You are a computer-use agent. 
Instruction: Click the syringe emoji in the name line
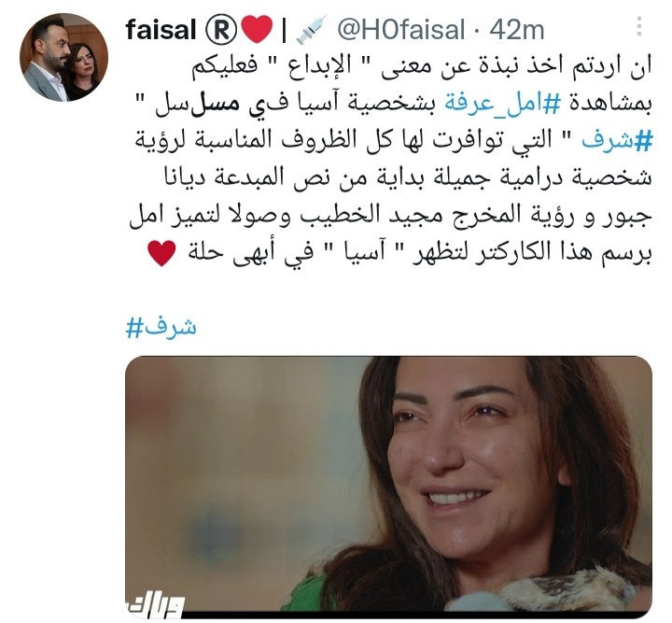pos(312,29)
